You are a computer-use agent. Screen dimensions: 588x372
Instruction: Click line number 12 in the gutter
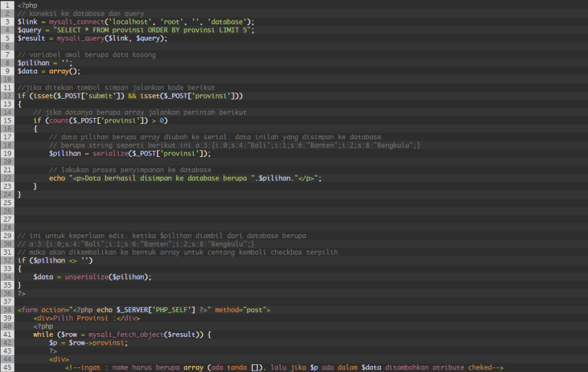point(8,96)
